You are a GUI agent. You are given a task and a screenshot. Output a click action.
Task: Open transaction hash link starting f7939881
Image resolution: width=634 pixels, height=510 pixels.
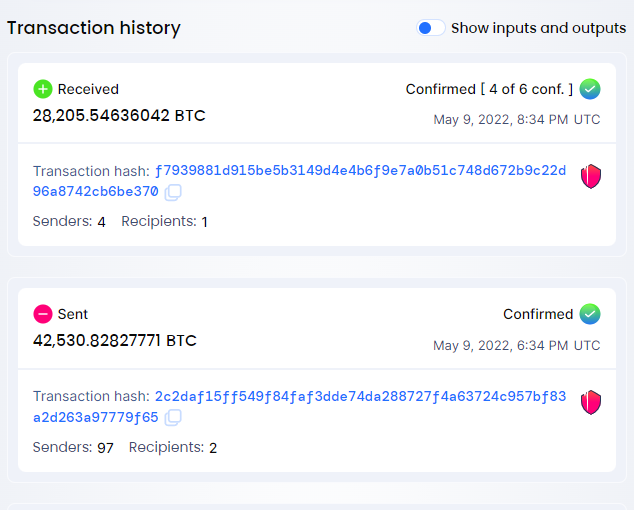coord(299,181)
